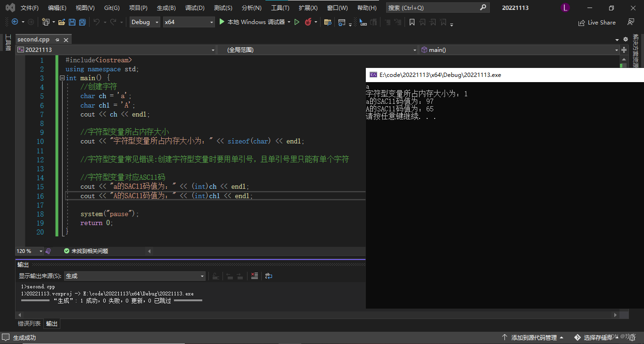
Task: Toggle a bookmark on the current line
Action: pos(412,22)
